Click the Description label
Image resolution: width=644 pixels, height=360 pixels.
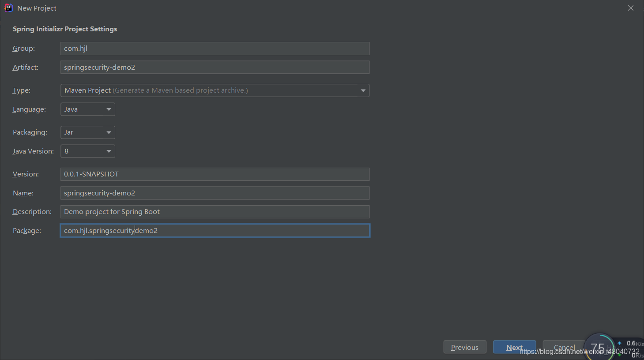[x=32, y=212]
